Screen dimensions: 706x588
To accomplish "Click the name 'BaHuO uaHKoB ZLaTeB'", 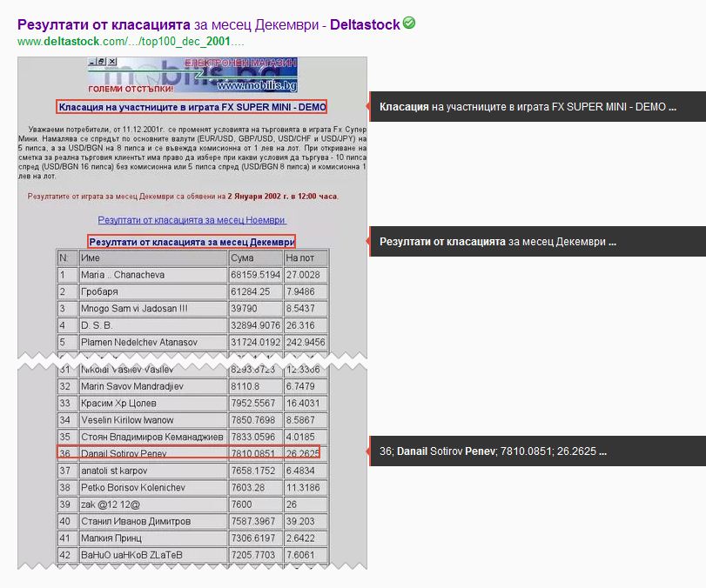I will tap(132, 555).
